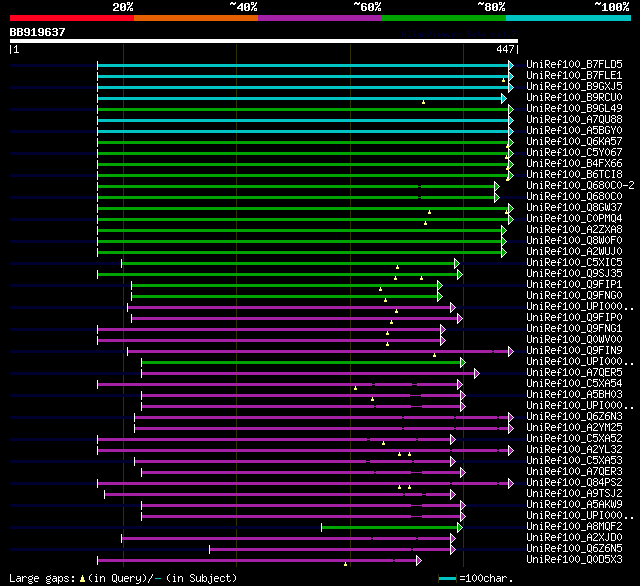Click the UniRef100_Q0D5X3 label
The width and height of the screenshot is (640, 586).
[x=574, y=560]
